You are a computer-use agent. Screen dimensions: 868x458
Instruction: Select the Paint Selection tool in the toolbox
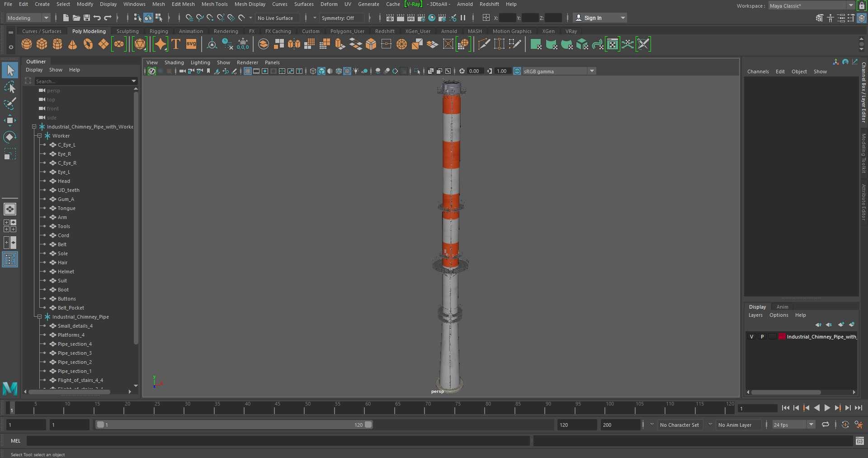click(x=10, y=104)
